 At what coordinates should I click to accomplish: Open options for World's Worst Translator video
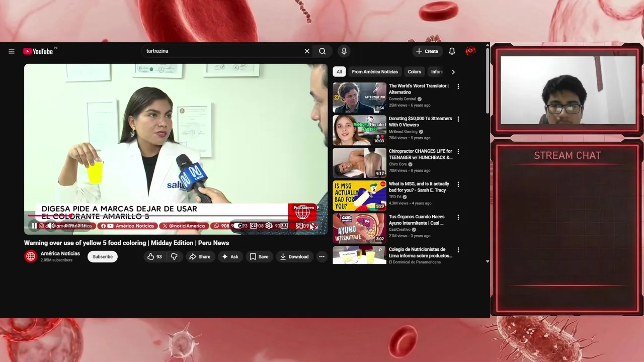pyautogui.click(x=458, y=86)
